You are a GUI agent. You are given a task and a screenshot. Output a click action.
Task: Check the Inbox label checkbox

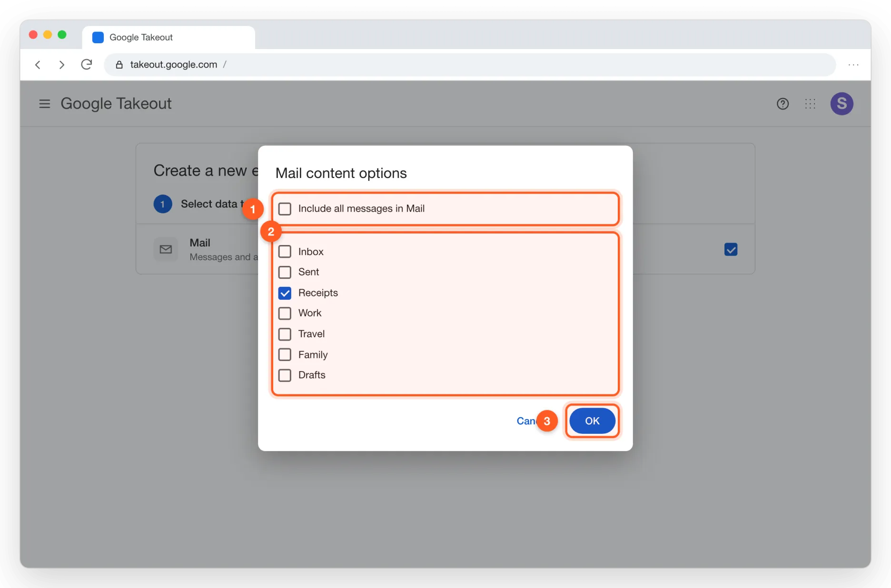(285, 252)
